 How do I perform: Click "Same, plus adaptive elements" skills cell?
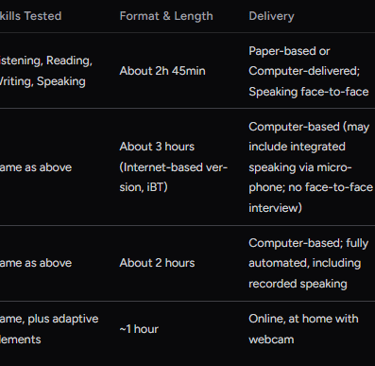point(49,329)
